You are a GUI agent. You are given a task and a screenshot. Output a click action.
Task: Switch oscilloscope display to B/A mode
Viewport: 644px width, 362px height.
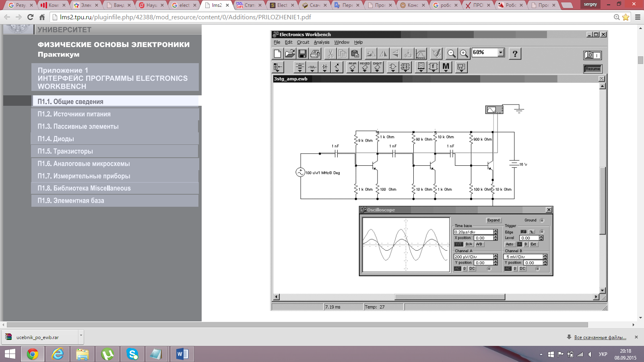point(469,244)
